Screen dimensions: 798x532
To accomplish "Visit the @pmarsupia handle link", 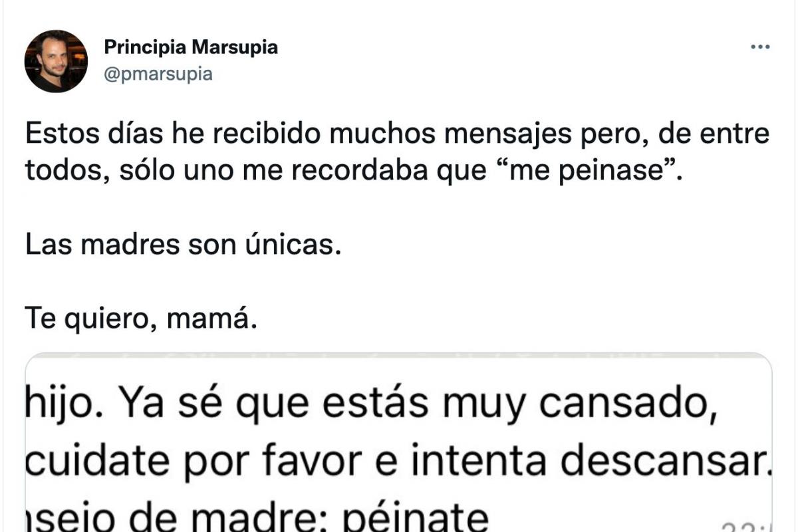I will coord(158,74).
